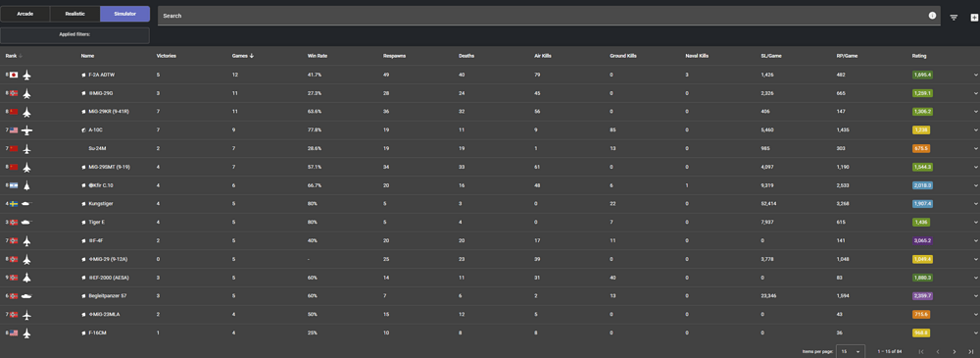Expand the Su-24M row chevron
The image size is (980, 358).
click(976, 149)
